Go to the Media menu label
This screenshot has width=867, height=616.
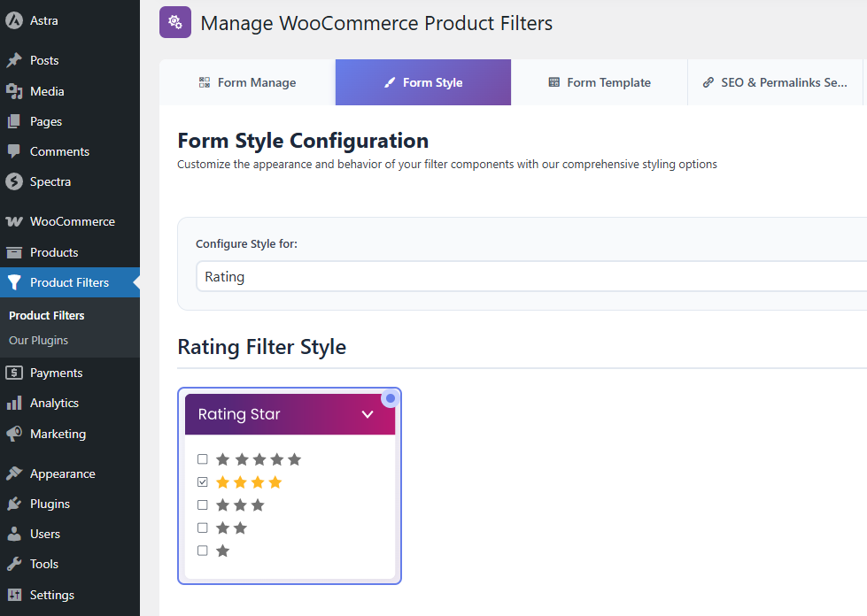click(47, 91)
